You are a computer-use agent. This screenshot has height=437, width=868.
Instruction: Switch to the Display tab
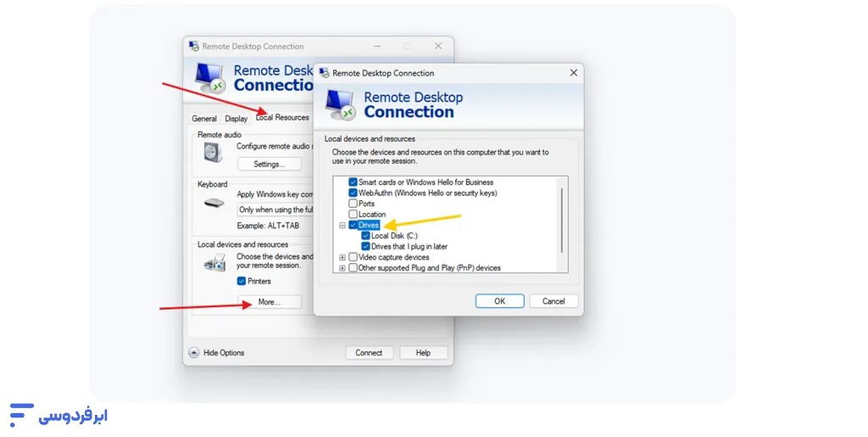coord(236,119)
